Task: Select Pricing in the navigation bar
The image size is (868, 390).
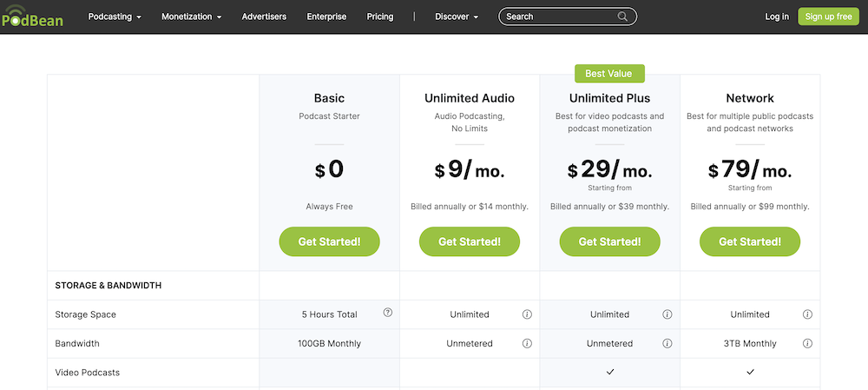Action: 380,17
